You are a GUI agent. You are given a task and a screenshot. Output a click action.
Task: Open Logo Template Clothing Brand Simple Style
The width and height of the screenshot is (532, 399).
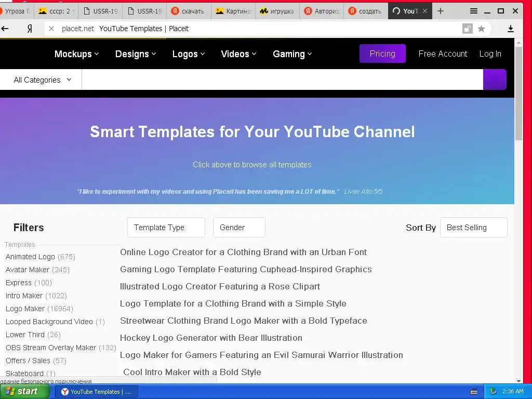coord(233,303)
